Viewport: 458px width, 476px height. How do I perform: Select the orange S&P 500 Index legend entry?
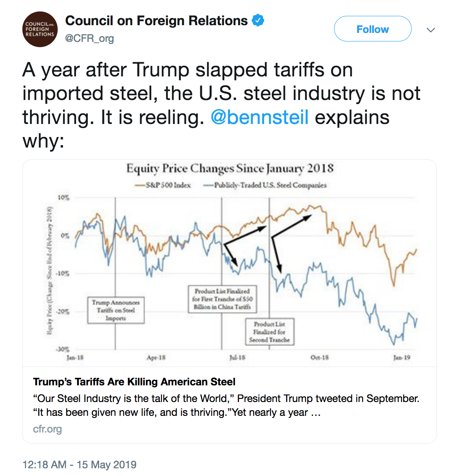click(x=163, y=185)
